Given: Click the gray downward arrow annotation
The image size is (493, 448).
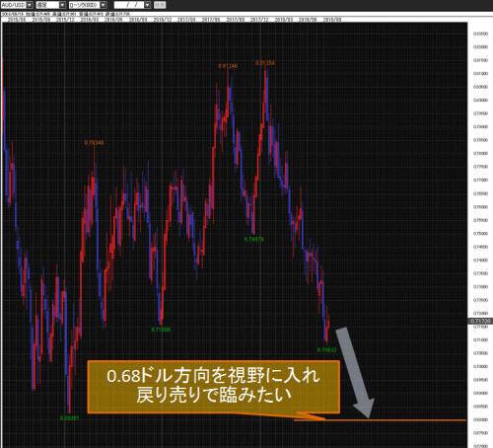Looking at the screenshot, I should click(355, 372).
